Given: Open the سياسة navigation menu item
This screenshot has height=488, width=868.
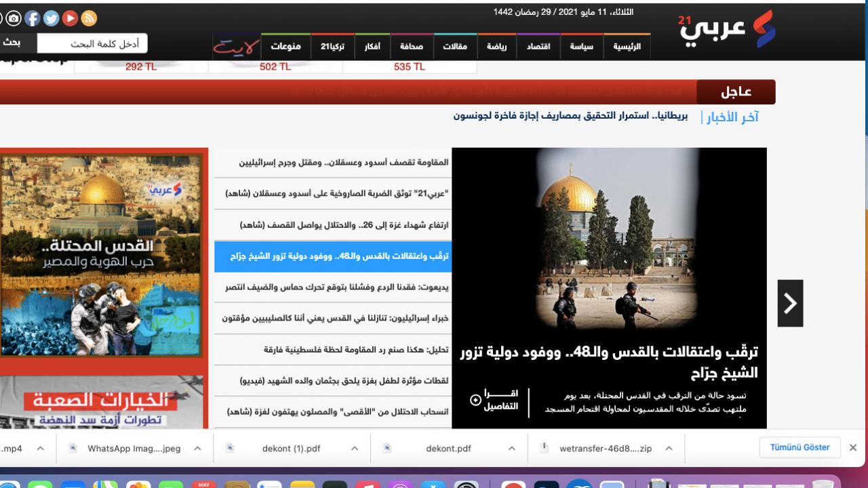Looking at the screenshot, I should (x=580, y=46).
